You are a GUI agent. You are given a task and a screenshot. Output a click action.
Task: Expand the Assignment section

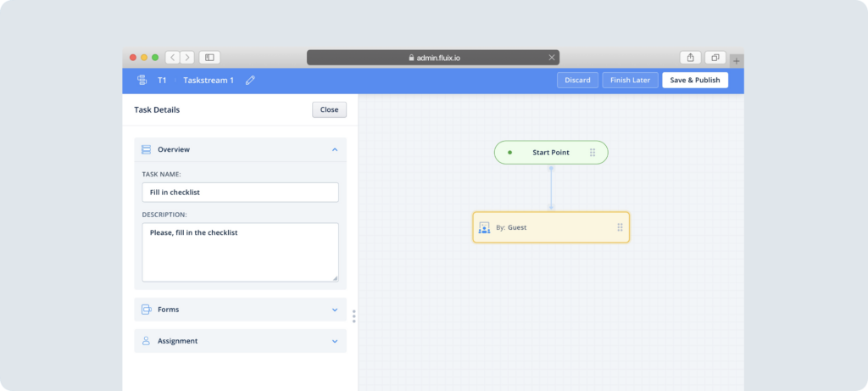point(334,341)
